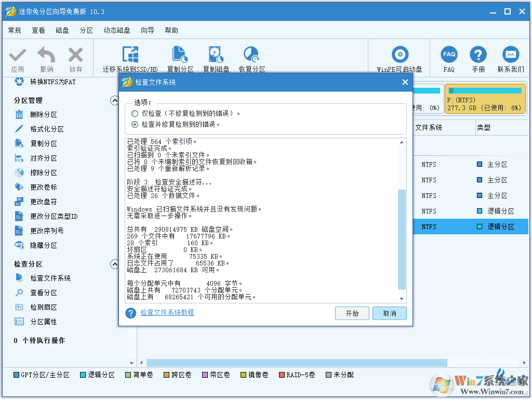Select 仅检查 radio option
Screen dimensions: 532x399
(135, 113)
